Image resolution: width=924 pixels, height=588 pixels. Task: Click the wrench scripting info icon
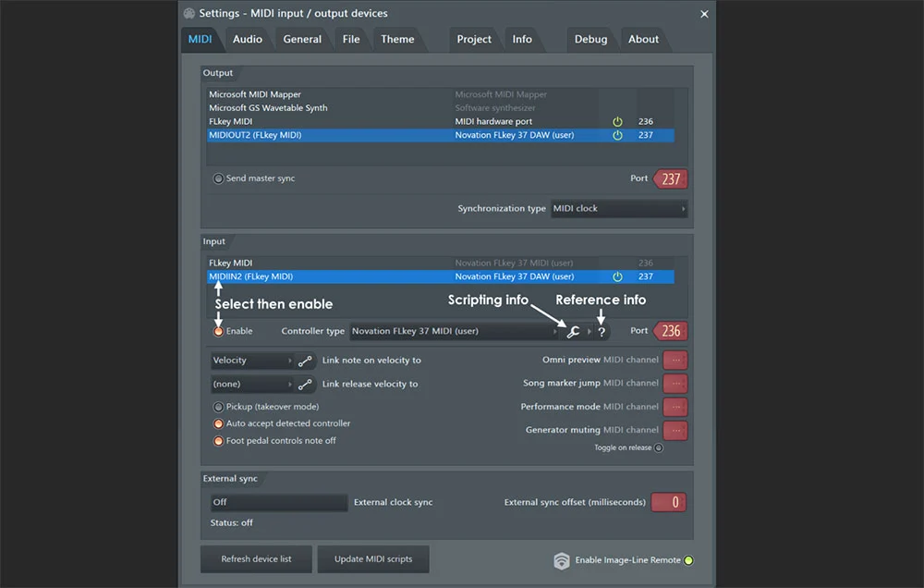tap(573, 332)
